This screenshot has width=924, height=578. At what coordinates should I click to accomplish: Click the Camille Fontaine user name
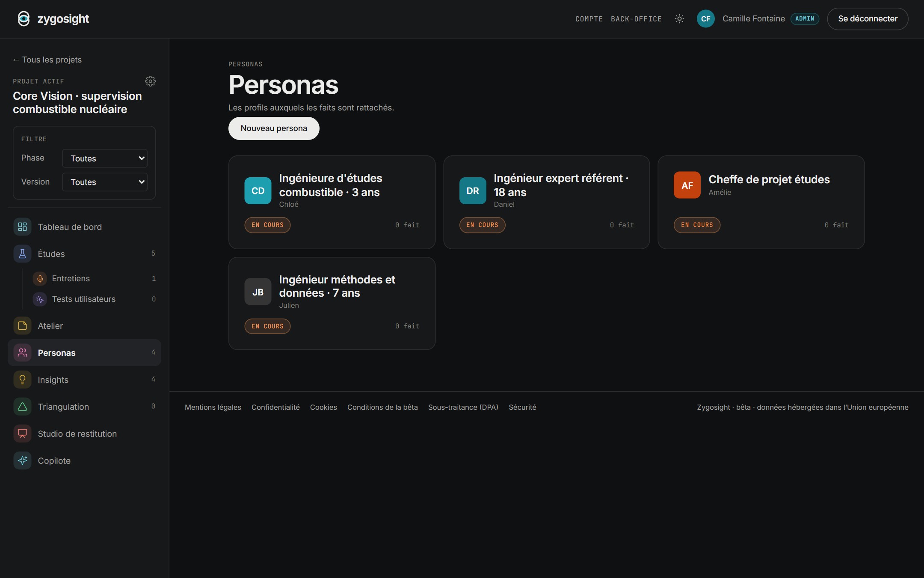coord(754,19)
